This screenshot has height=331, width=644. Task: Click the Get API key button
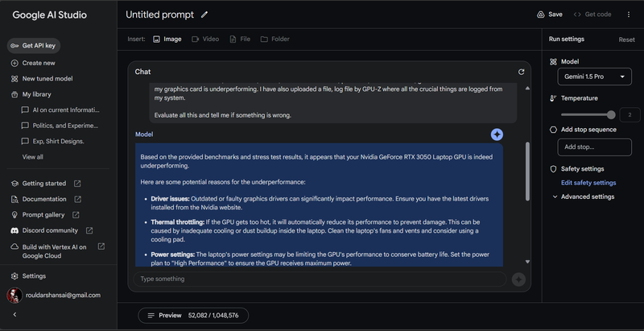[x=34, y=46]
